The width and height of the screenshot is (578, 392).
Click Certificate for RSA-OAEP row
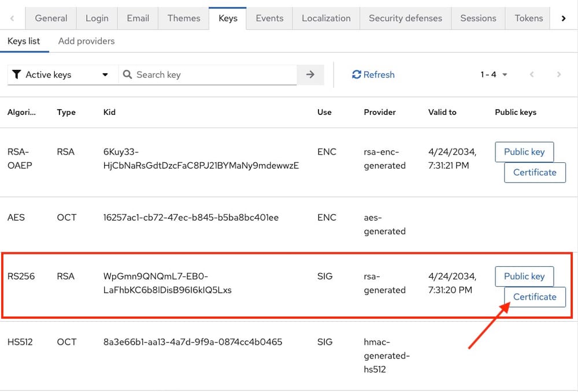(535, 172)
